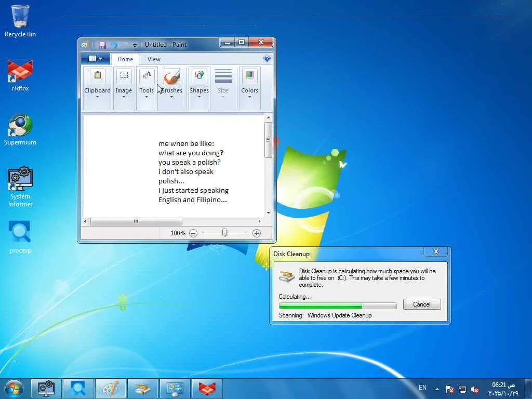Show hidden system tray icons
Screen dimensions: 532x399
pyautogui.click(x=437, y=389)
